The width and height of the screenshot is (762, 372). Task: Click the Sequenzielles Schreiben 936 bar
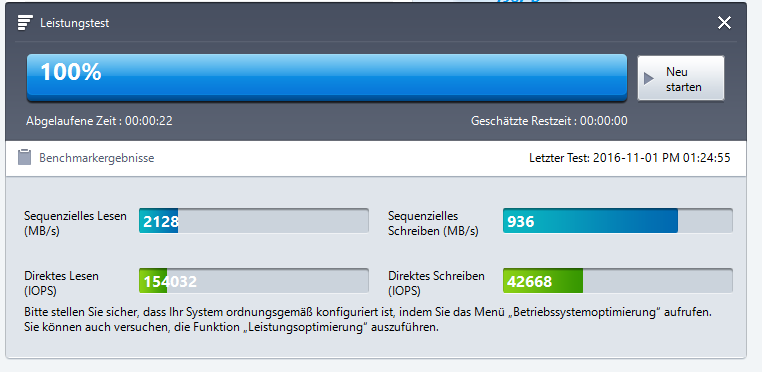[x=618, y=221]
